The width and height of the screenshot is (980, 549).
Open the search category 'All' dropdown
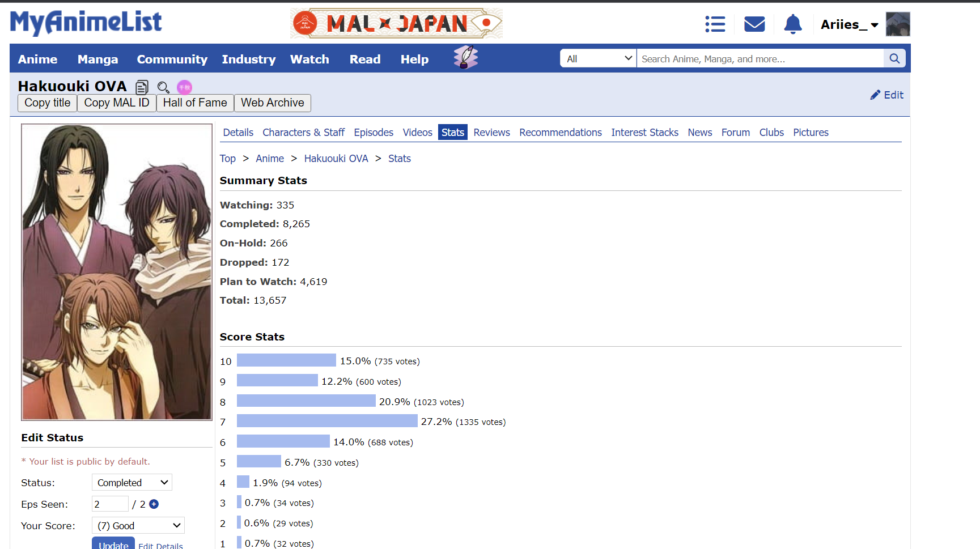pyautogui.click(x=599, y=58)
